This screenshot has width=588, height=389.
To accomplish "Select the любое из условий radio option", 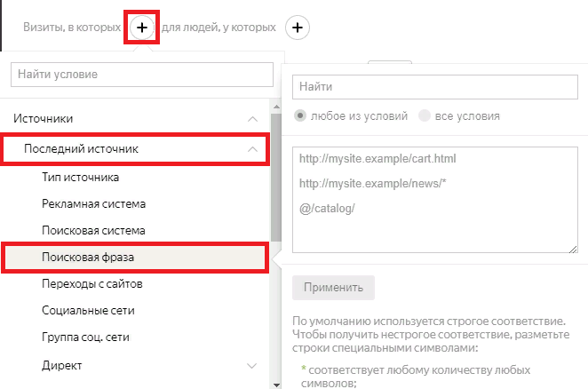I will pos(300,115).
